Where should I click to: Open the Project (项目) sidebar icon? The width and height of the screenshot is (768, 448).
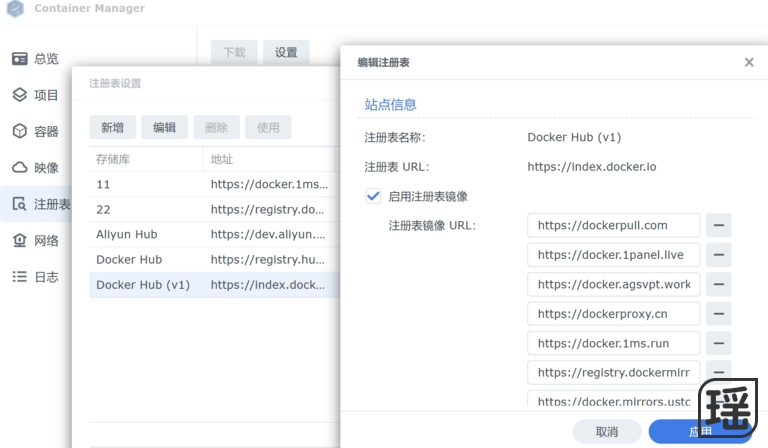pos(20,95)
